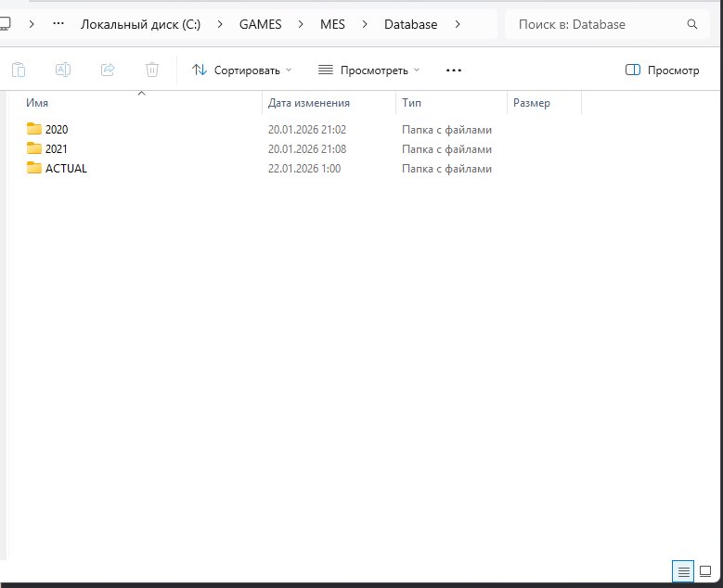Click the Paste clipboard icon
Image resolution: width=723 pixels, height=588 pixels.
[x=19, y=70]
